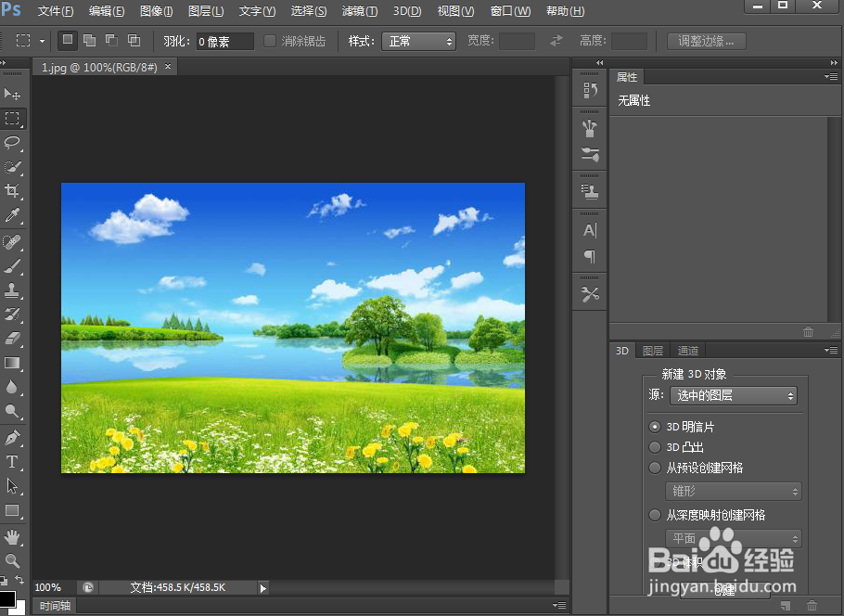Open the 3D panel flyout menu
The width and height of the screenshot is (844, 616).
pyautogui.click(x=830, y=351)
